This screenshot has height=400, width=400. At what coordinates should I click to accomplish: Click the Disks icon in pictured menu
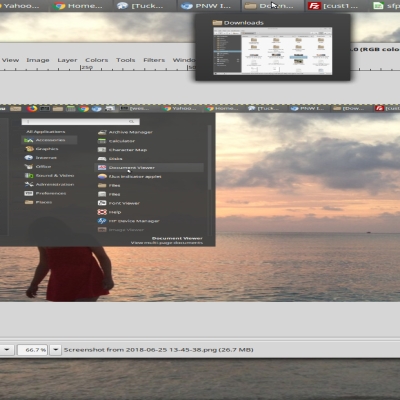coord(102,159)
